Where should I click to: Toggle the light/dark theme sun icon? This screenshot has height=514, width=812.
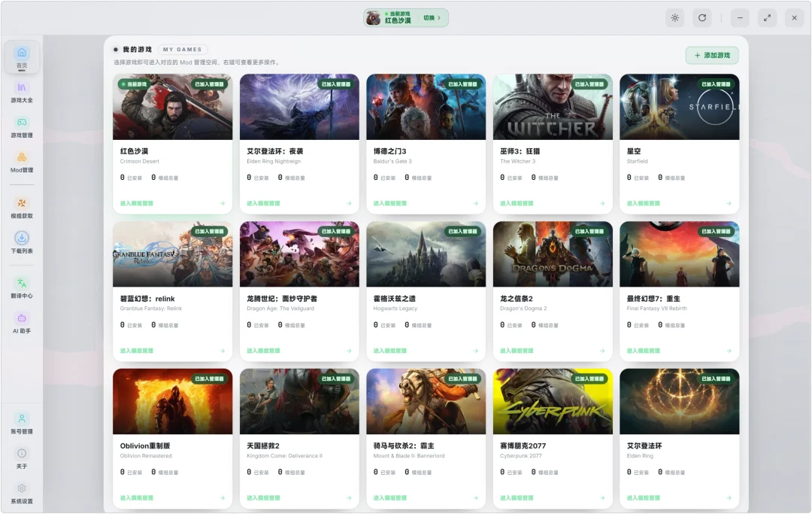(x=674, y=17)
